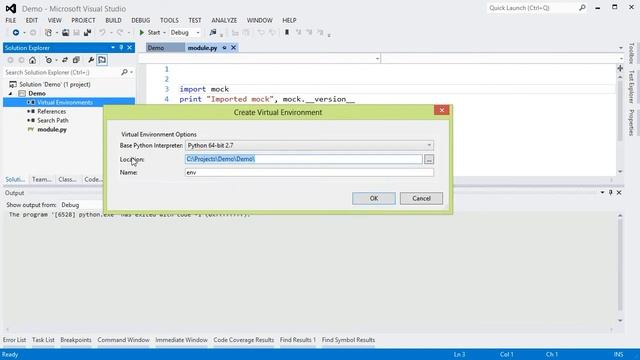The image size is (640, 360).
Task: Open the Start button's dropdown arrow
Action: coord(164,32)
